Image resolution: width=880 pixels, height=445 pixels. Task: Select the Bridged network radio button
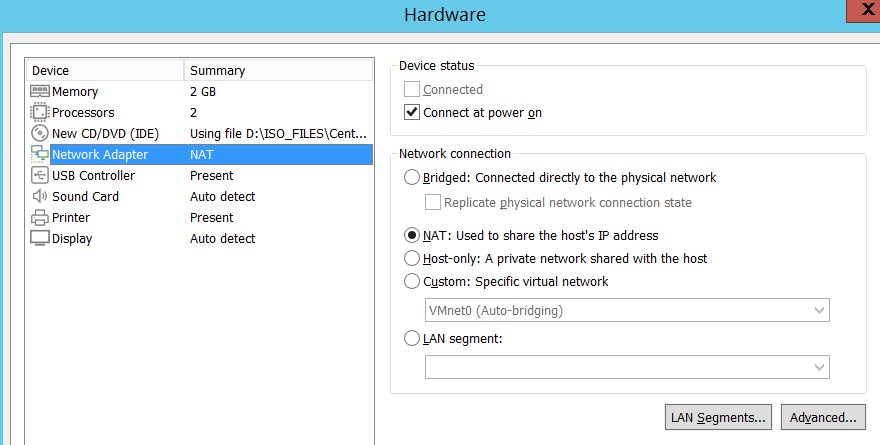pyautogui.click(x=412, y=178)
